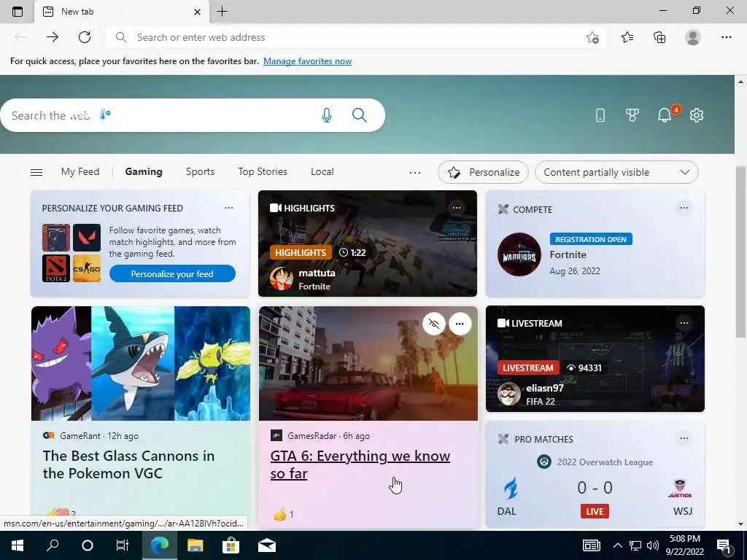Click 2022 Overwatch League text

pyautogui.click(x=605, y=462)
